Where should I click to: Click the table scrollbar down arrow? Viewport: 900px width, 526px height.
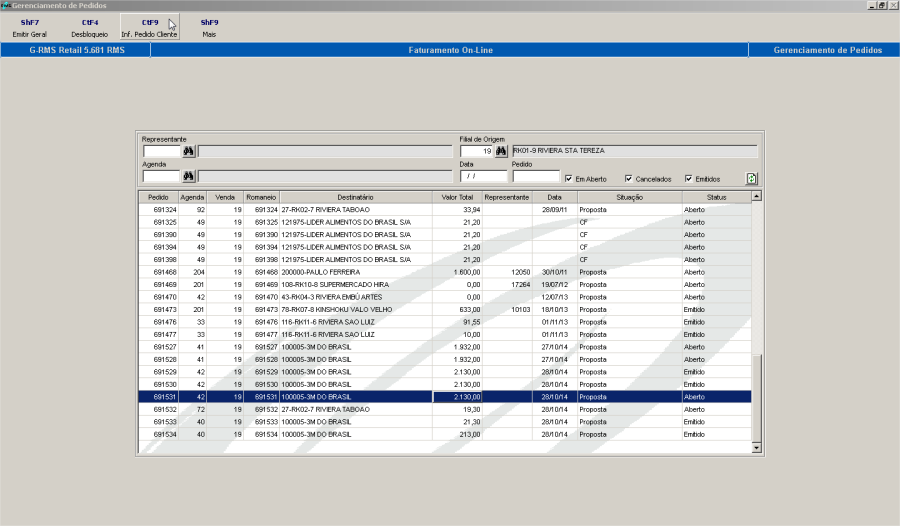[757, 447]
